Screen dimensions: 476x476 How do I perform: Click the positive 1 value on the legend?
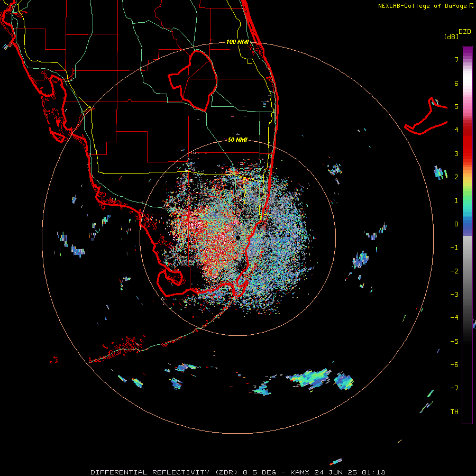pyautogui.click(x=456, y=200)
